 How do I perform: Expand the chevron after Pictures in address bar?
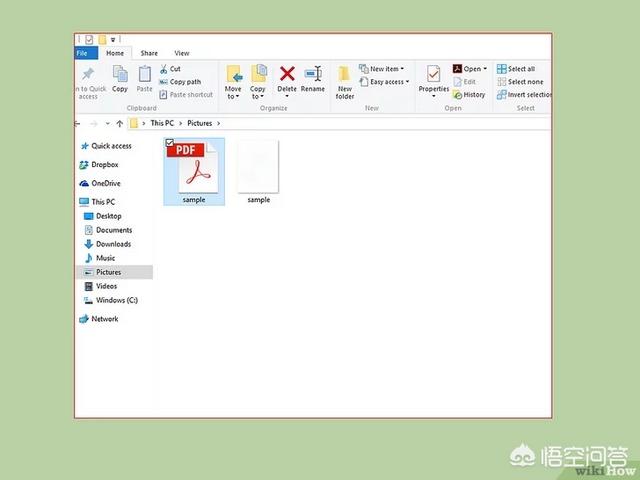pyautogui.click(x=219, y=123)
